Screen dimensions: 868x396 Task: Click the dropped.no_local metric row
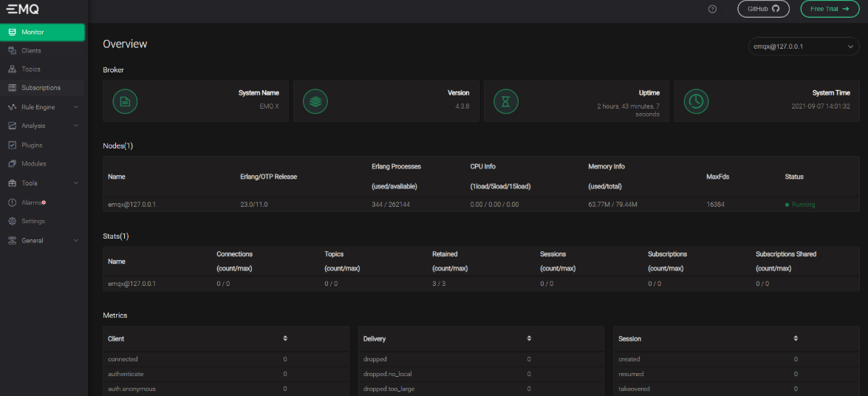pos(481,374)
